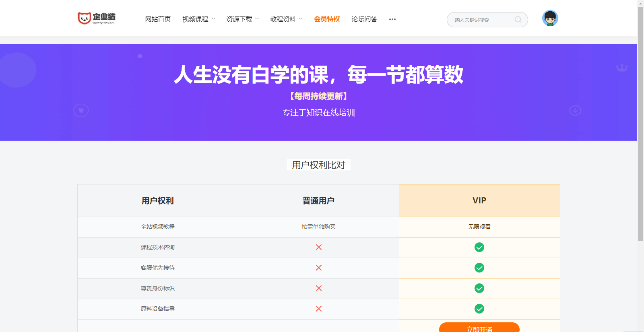Click the search magnifier icon
644x332 pixels.
(x=518, y=20)
